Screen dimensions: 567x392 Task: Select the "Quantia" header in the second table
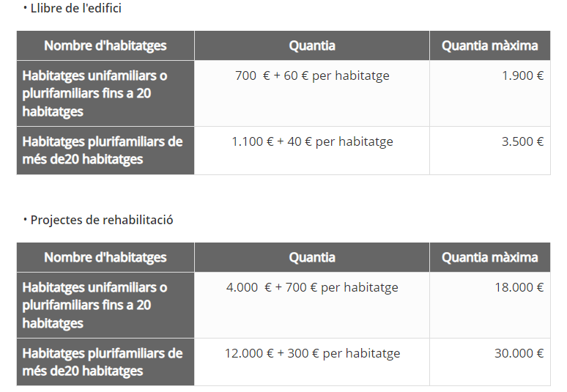tap(312, 257)
